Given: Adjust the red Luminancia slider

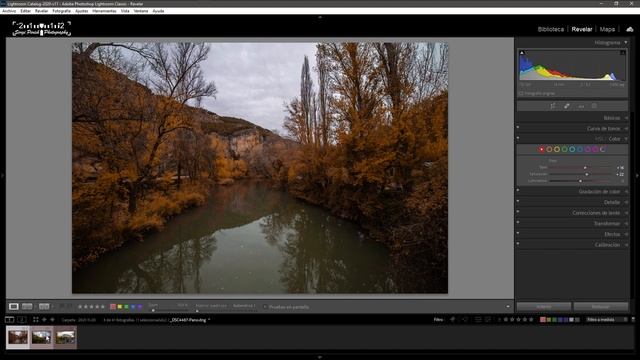Looking at the screenshot, I should (580, 181).
